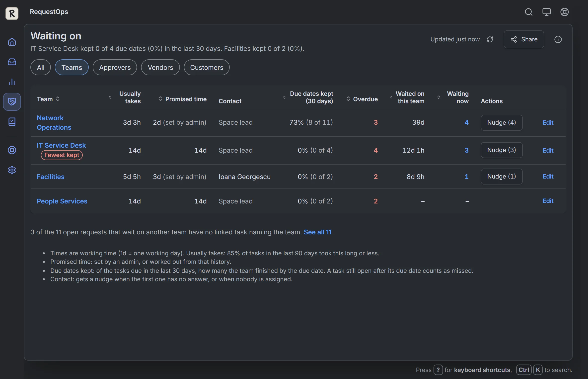Open the IT Service Desk team link
Image resolution: width=588 pixels, height=379 pixels.
(61, 145)
